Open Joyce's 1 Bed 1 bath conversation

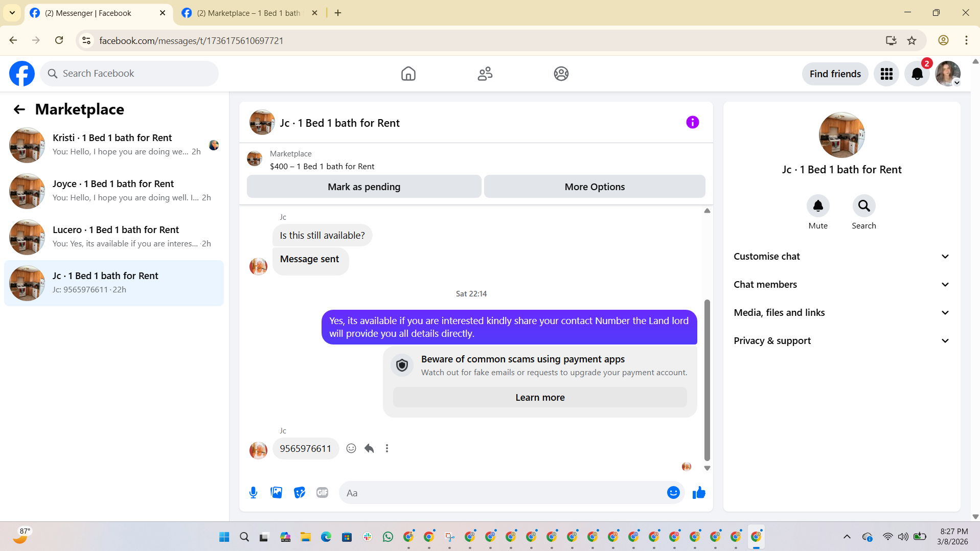pyautogui.click(x=114, y=191)
